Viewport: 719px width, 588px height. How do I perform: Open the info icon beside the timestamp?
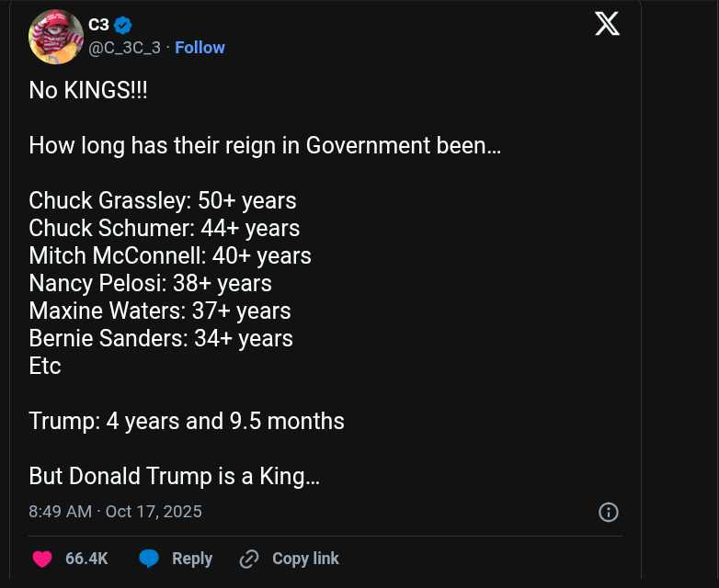pos(608,512)
